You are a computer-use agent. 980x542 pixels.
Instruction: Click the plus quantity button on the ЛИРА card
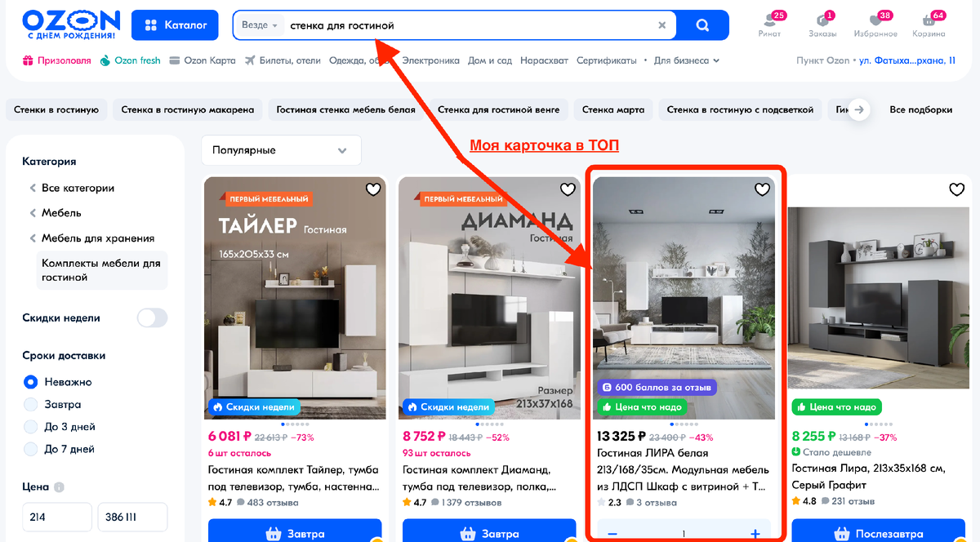(x=755, y=534)
